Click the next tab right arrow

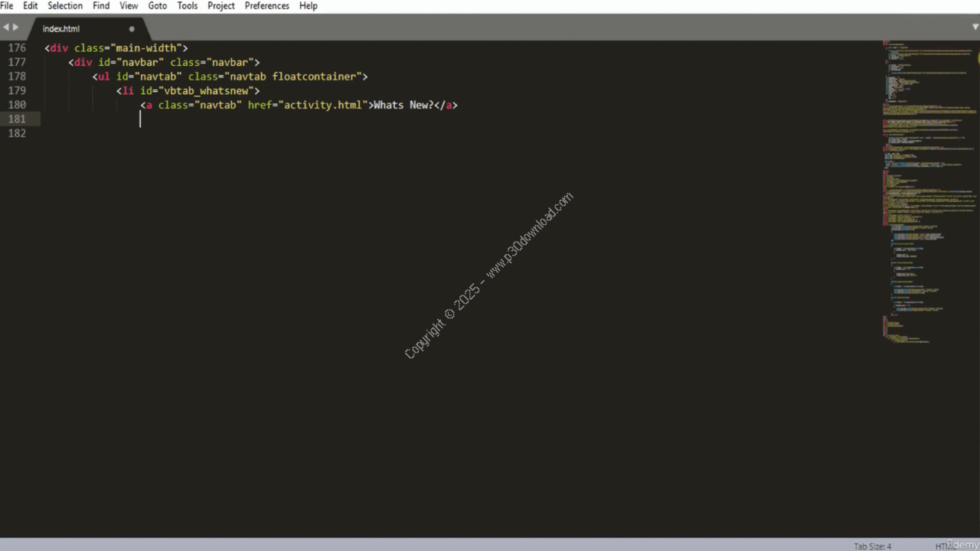pos(15,28)
